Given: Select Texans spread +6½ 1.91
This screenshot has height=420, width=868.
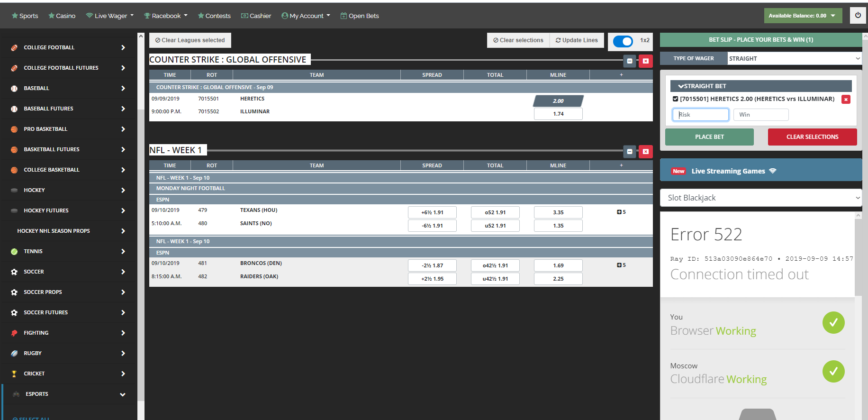Looking at the screenshot, I should pos(432,212).
